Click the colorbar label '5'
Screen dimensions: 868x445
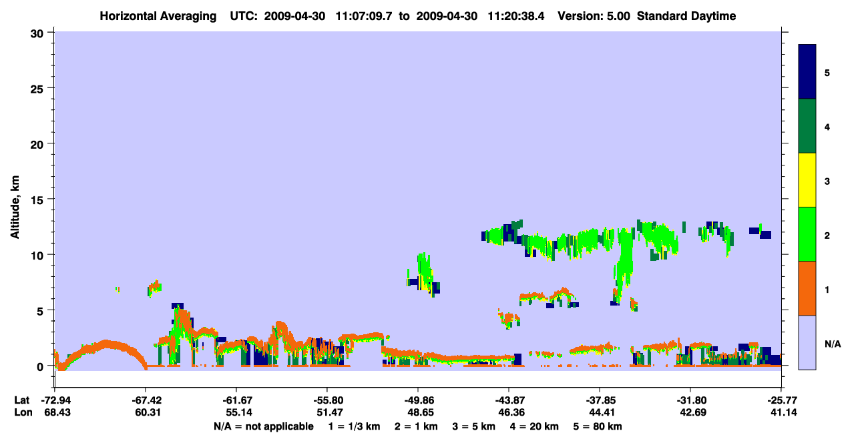pyautogui.click(x=827, y=73)
